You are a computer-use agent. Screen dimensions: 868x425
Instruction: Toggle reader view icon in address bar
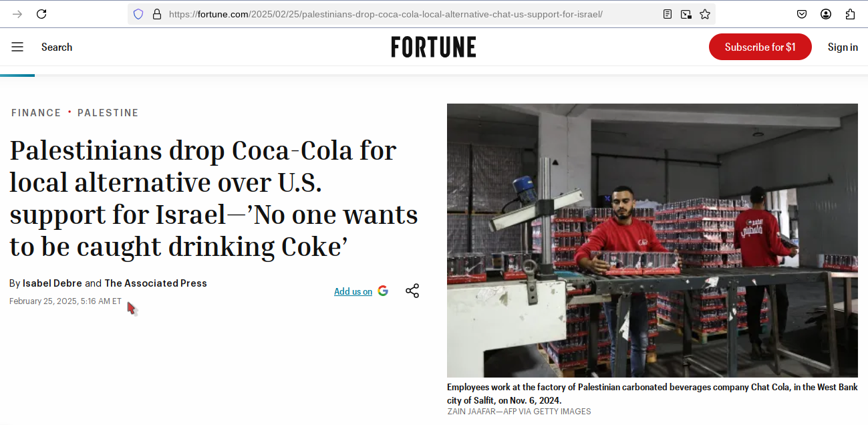(668, 14)
